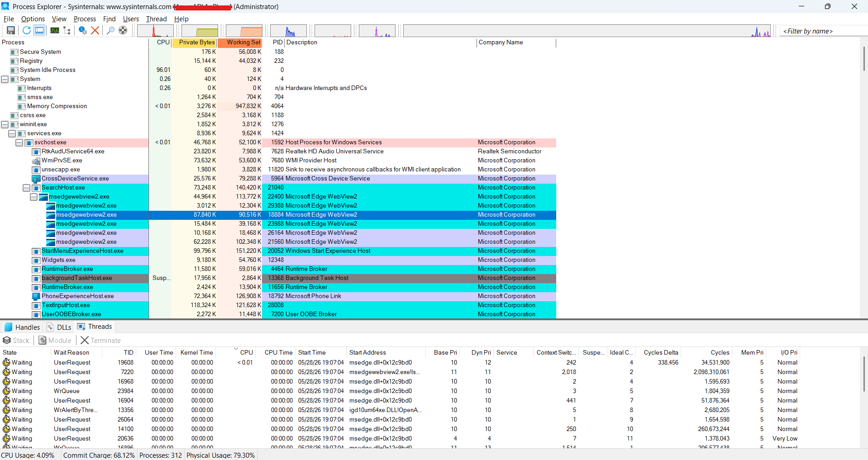The height and width of the screenshot is (460, 868).
Task: Collapse the wininit.exe tree node
Action: [x=5, y=124]
